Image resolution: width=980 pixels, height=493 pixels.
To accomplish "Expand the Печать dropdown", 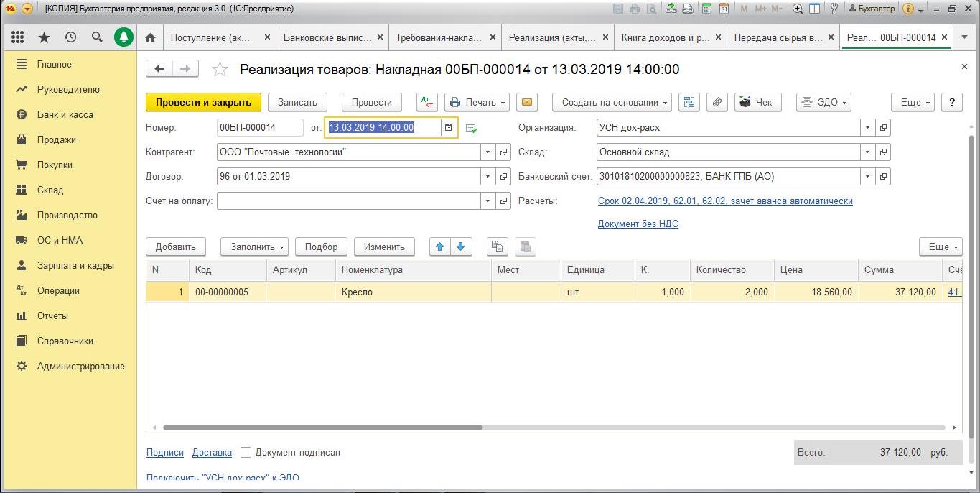I will (x=477, y=102).
